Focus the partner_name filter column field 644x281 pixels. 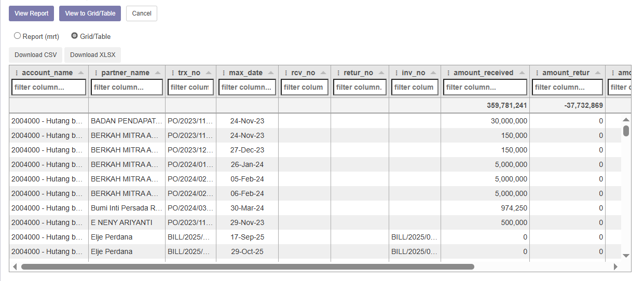(x=127, y=87)
